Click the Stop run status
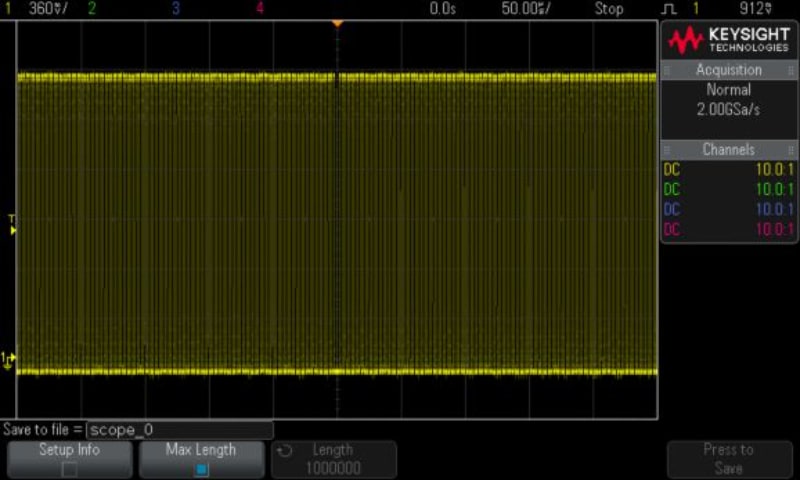Screen dimensions: 800x480 tap(609, 8)
